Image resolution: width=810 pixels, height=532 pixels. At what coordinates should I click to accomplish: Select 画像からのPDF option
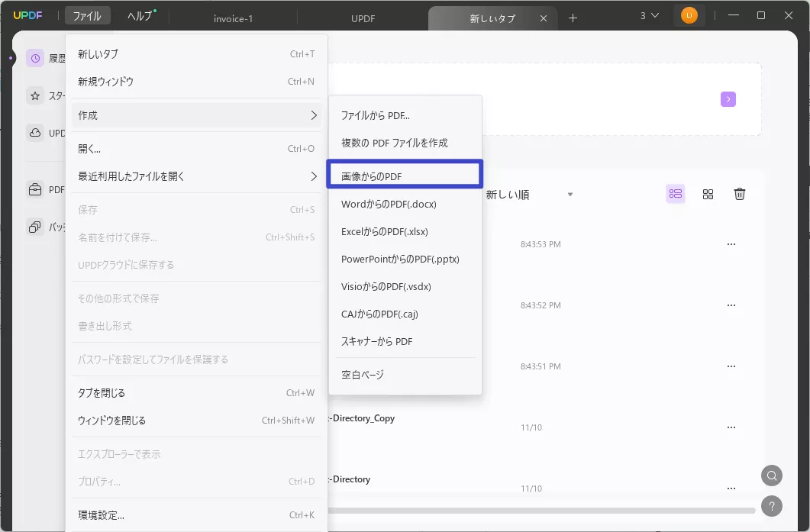(x=405, y=176)
